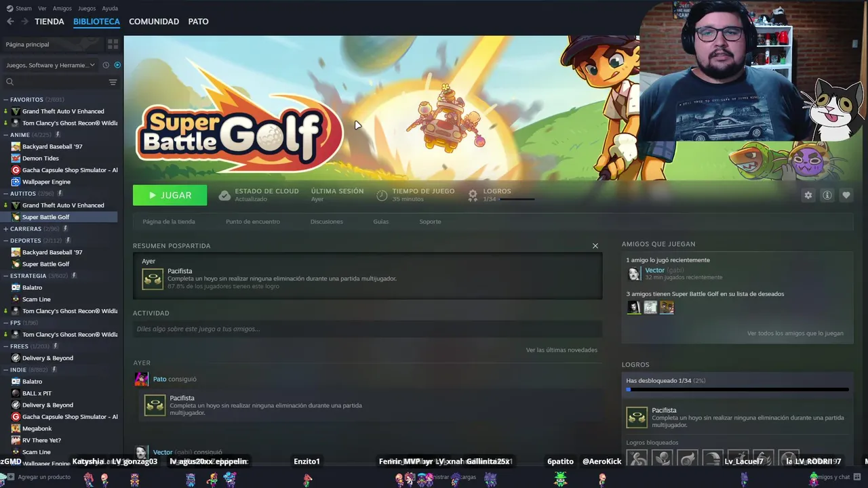
Task: Open the PATO profile tab
Action: coord(198,21)
